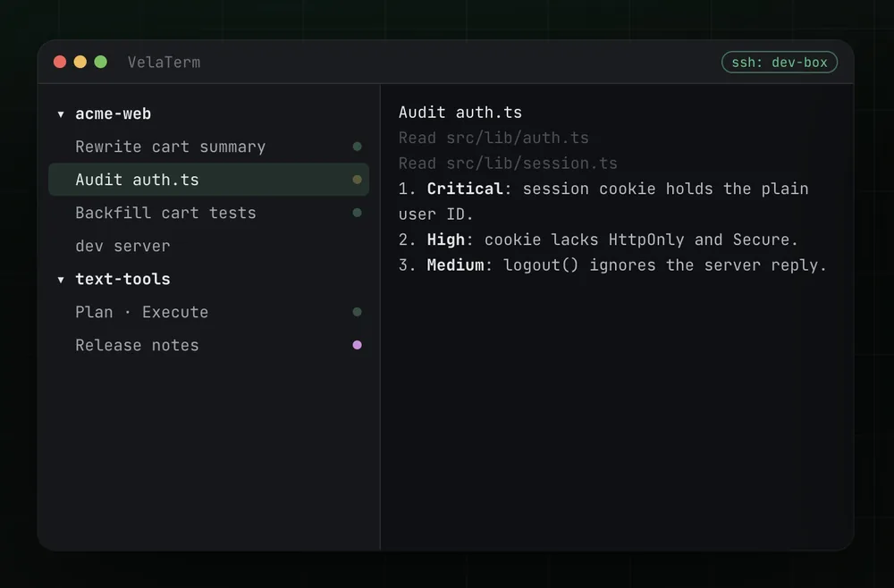Close the window with the red button
This screenshot has width=894, height=588.
60,62
